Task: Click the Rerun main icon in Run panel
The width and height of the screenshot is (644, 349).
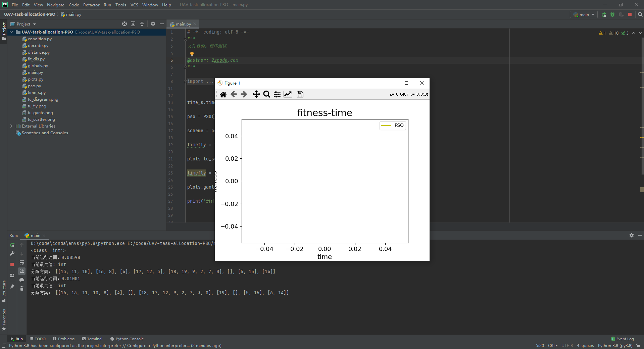Action: click(12, 245)
